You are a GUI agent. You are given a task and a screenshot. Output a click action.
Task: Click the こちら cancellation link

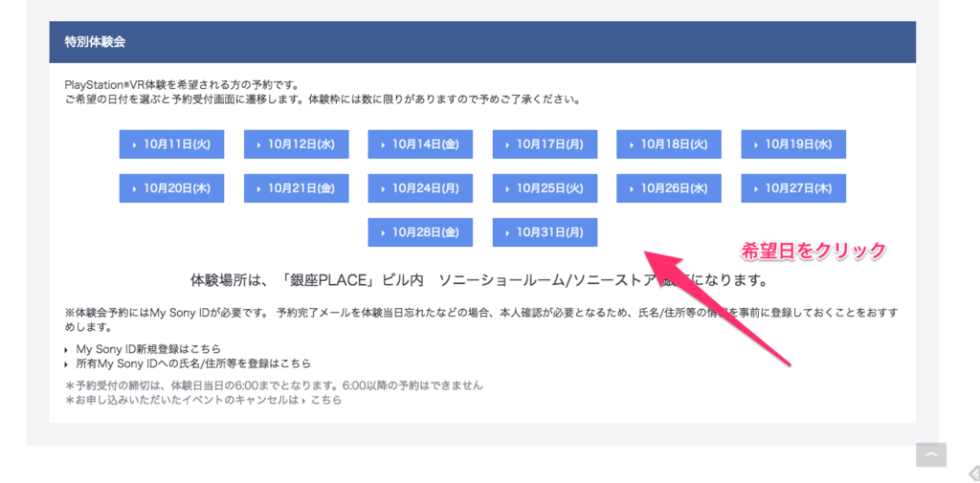tap(326, 401)
